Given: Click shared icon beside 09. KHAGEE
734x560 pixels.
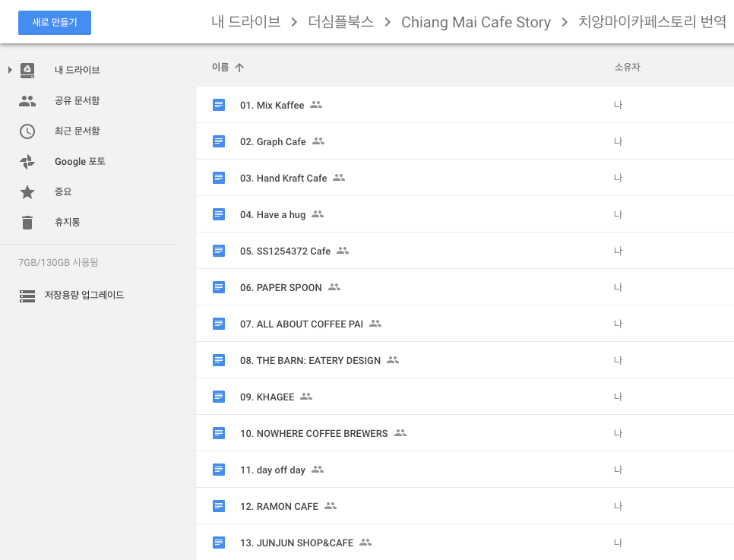Looking at the screenshot, I should (x=306, y=397).
